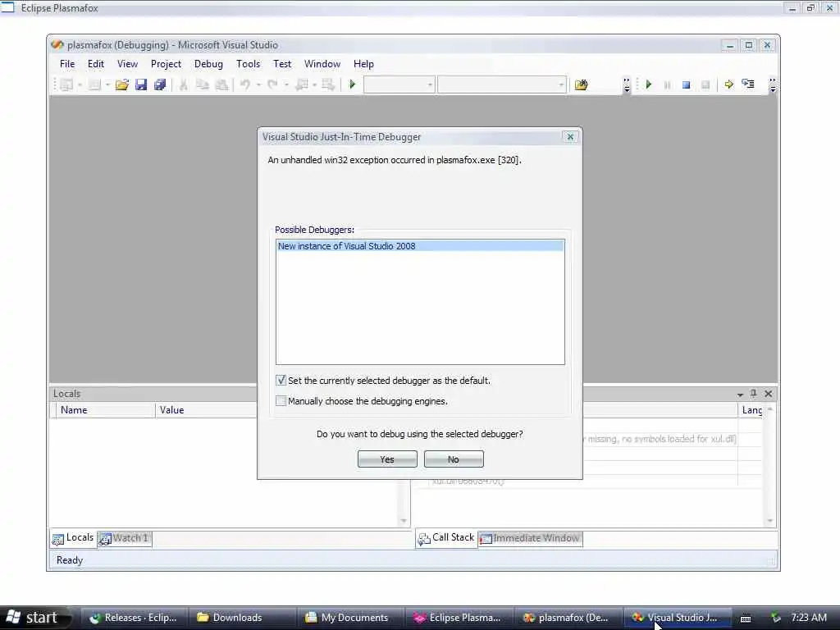Open the Solution Platforms combo box

501,84
